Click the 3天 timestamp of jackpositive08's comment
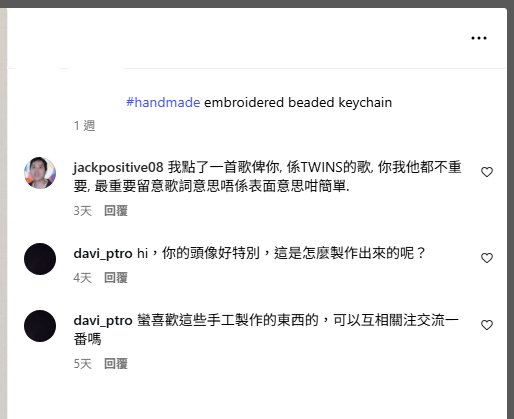The width and height of the screenshot is (514, 419). [82, 211]
